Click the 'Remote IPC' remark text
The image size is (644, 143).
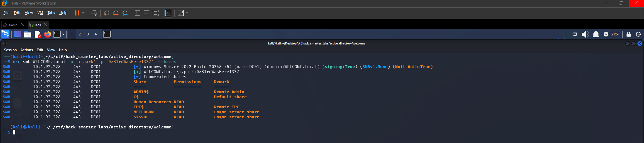pos(226,107)
